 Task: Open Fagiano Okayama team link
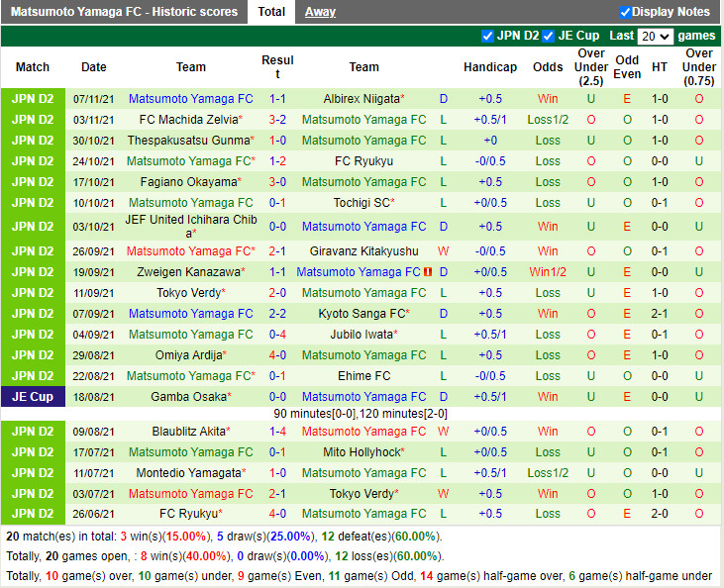pos(188,182)
